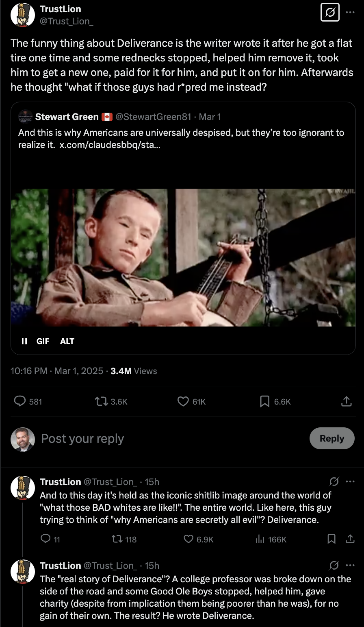364x627 pixels.
Task: Bookmark the main post with 6.6K bookmarks
Action: pyautogui.click(x=264, y=401)
